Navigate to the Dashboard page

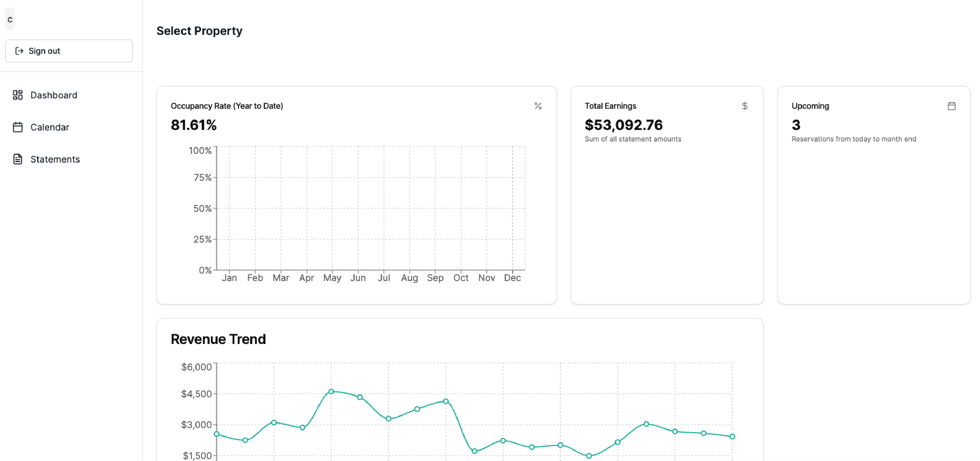click(x=54, y=95)
